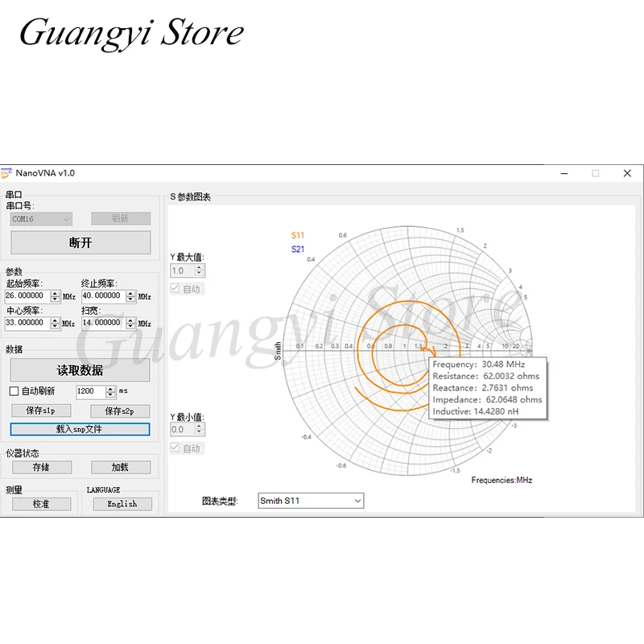Click the 保存s1p save button
This screenshot has height=644, width=644.
41,411
